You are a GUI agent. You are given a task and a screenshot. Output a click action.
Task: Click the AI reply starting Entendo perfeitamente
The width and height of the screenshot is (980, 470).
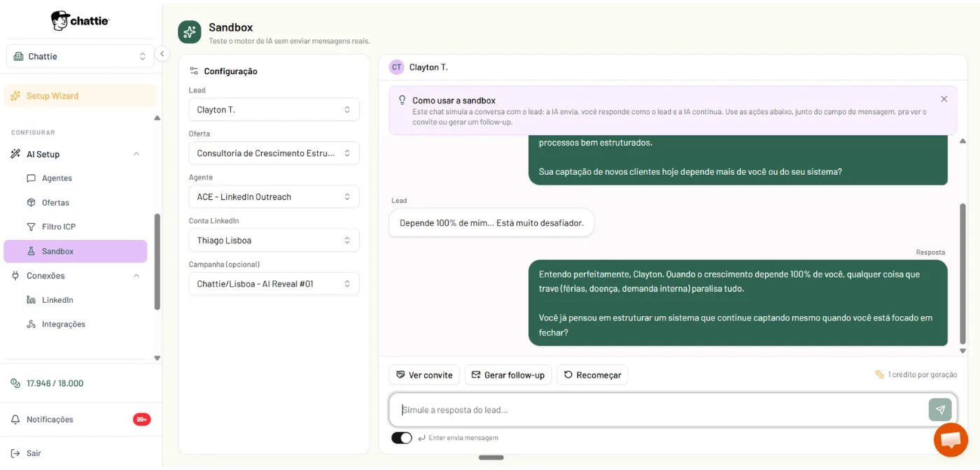(x=738, y=303)
